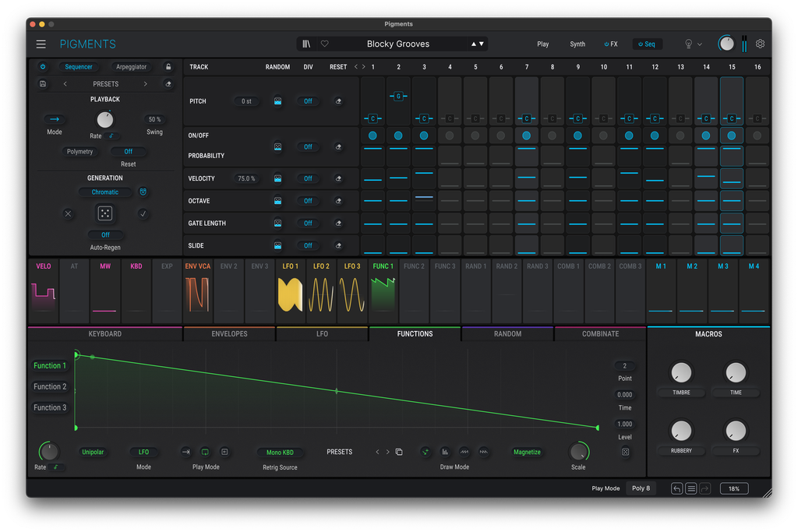Open the Poly 8 play mode dropdown
Image resolution: width=798 pixels, height=532 pixels.
(641, 488)
